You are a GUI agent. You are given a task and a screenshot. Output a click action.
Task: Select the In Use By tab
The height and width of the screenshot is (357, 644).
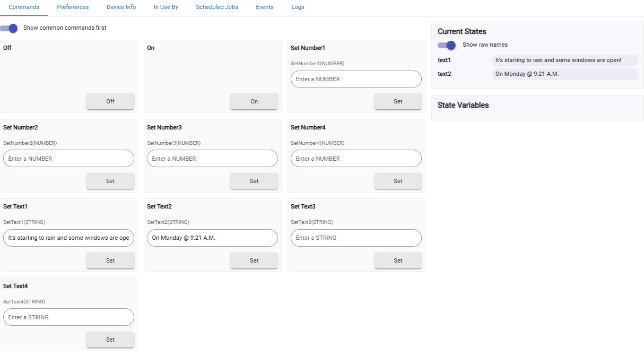(x=166, y=7)
